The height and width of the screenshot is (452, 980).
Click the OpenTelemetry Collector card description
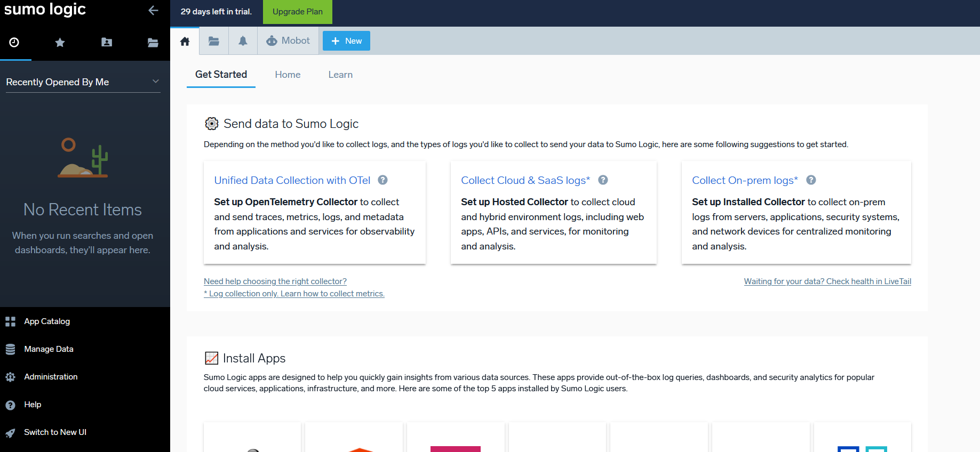point(314,224)
